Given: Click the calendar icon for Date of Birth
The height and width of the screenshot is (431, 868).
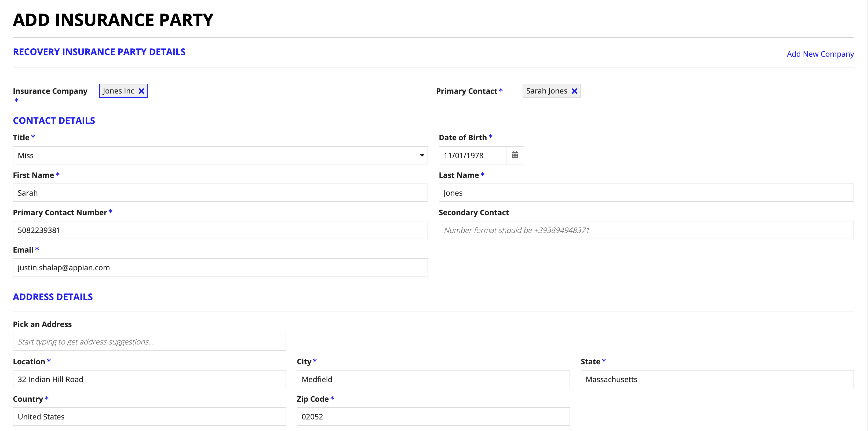Looking at the screenshot, I should tap(514, 155).
